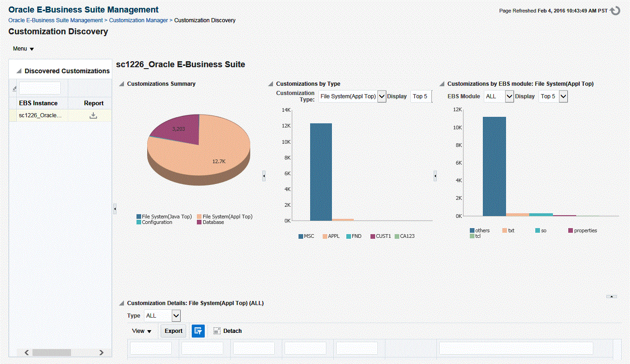Collapse the Customizations Summary section
Viewport: 630px width, 364px height.
tap(122, 84)
